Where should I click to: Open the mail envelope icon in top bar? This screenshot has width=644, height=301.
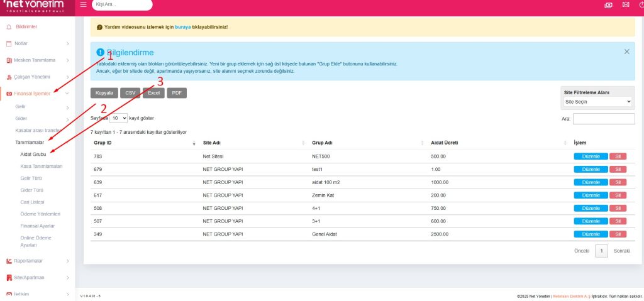[625, 5]
